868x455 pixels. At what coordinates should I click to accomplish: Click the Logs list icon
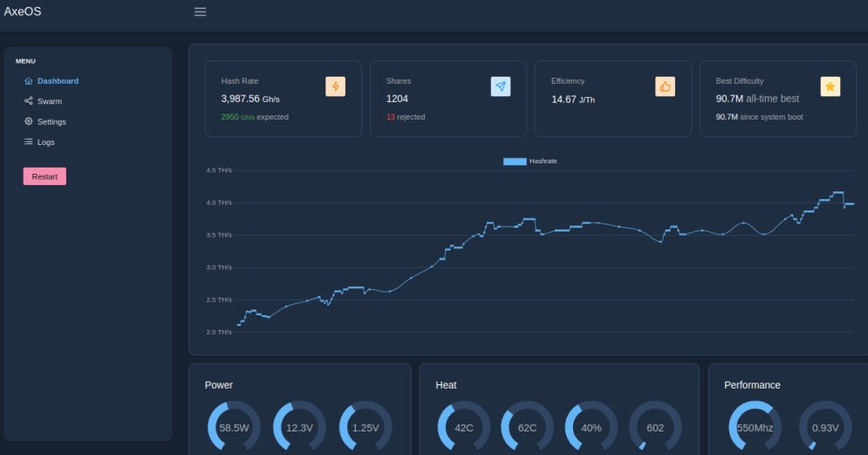28,141
